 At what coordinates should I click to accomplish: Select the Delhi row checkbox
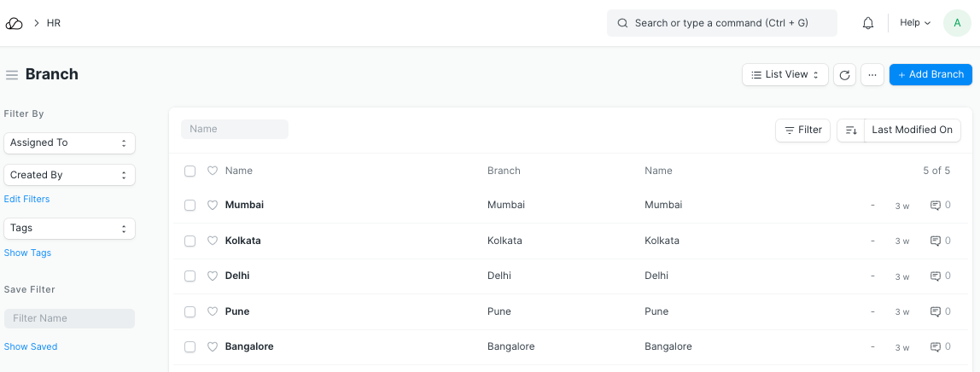(x=190, y=276)
